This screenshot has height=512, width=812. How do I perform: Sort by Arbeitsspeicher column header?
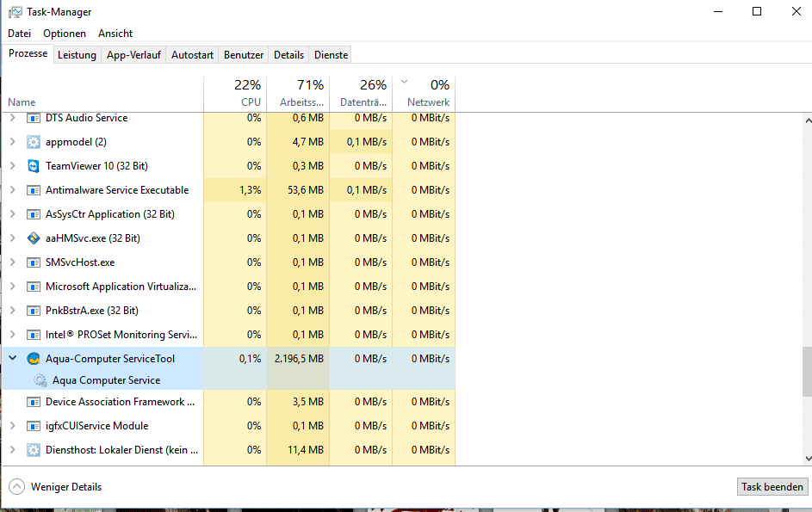[298, 93]
